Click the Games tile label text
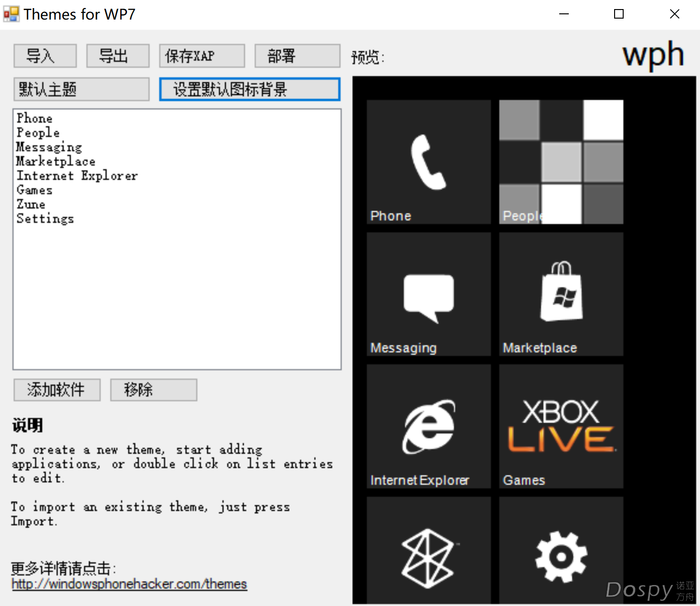700x606 pixels. click(x=524, y=480)
